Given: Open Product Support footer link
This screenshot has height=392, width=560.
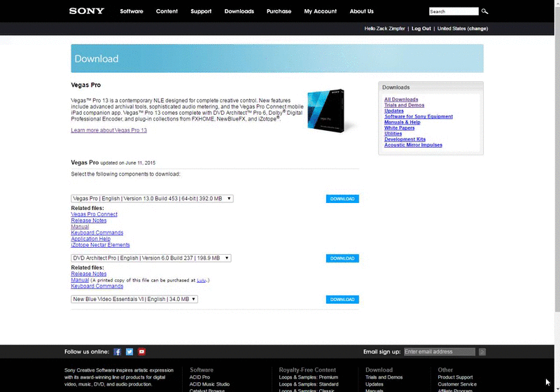Looking at the screenshot, I should [x=456, y=377].
